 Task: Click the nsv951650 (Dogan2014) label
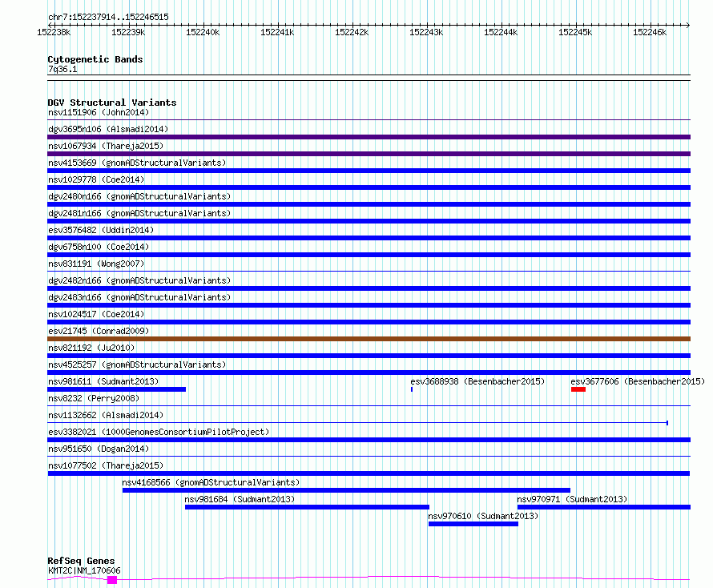[99, 449]
